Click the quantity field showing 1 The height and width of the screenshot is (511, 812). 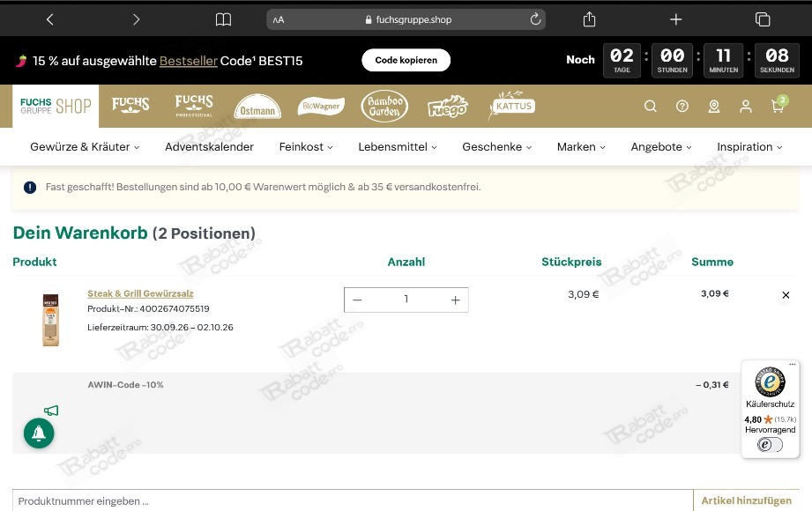pos(406,300)
